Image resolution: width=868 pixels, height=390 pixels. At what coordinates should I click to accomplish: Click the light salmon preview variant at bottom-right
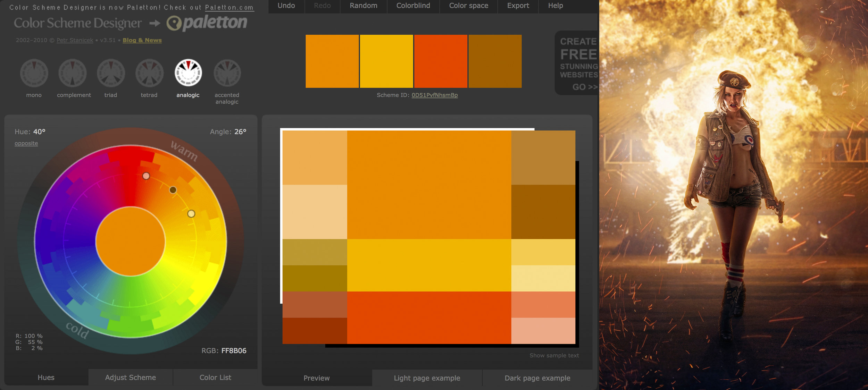tap(543, 331)
